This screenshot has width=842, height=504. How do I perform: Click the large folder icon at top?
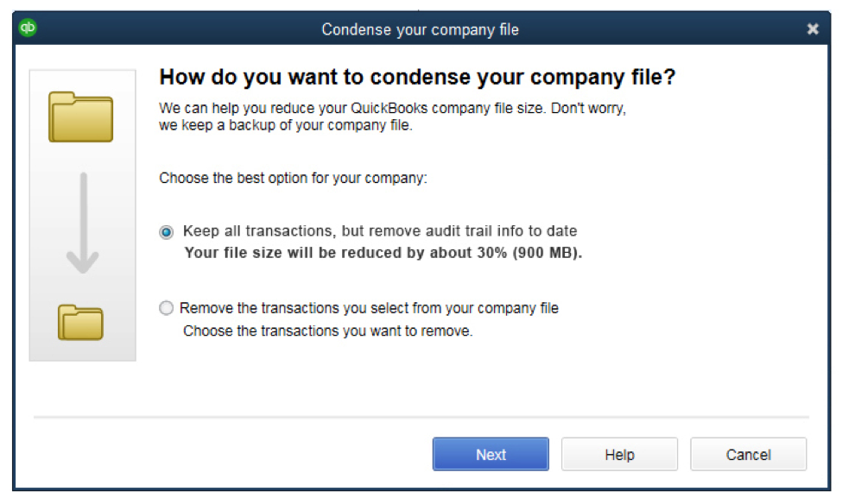[81, 117]
